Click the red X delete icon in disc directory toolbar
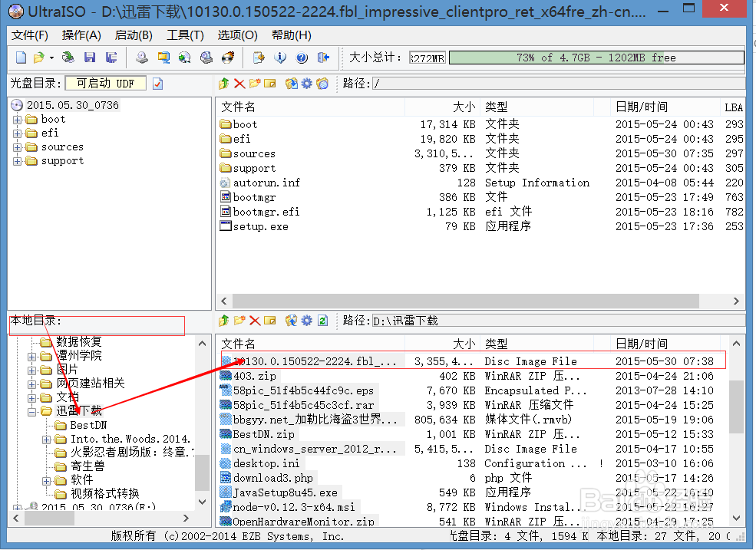Image resolution: width=756 pixels, height=550 pixels. pos(239,84)
